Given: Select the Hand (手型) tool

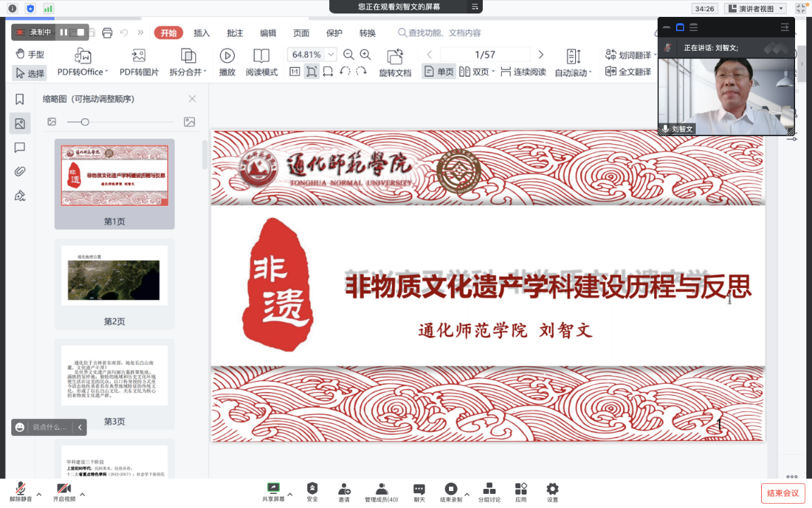Looking at the screenshot, I should pyautogui.click(x=30, y=54).
